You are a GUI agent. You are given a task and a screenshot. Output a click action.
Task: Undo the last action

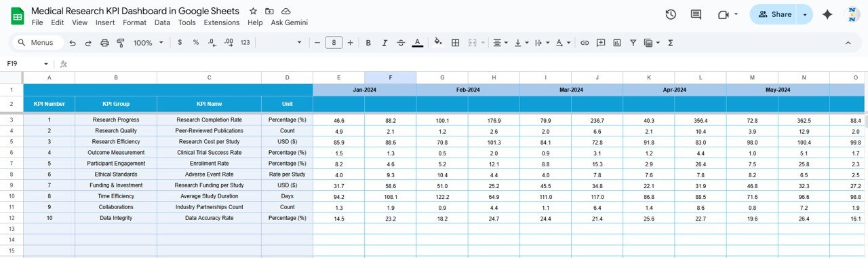tap(73, 43)
